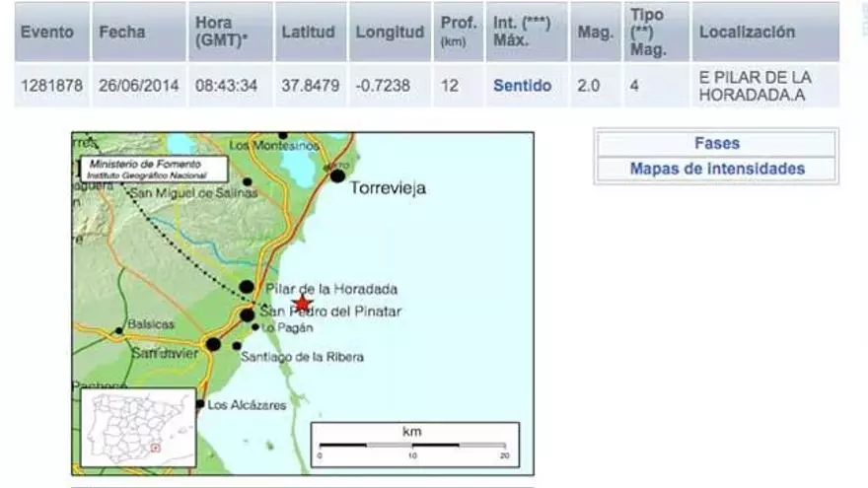Click the Spain inset overview map

(124, 428)
